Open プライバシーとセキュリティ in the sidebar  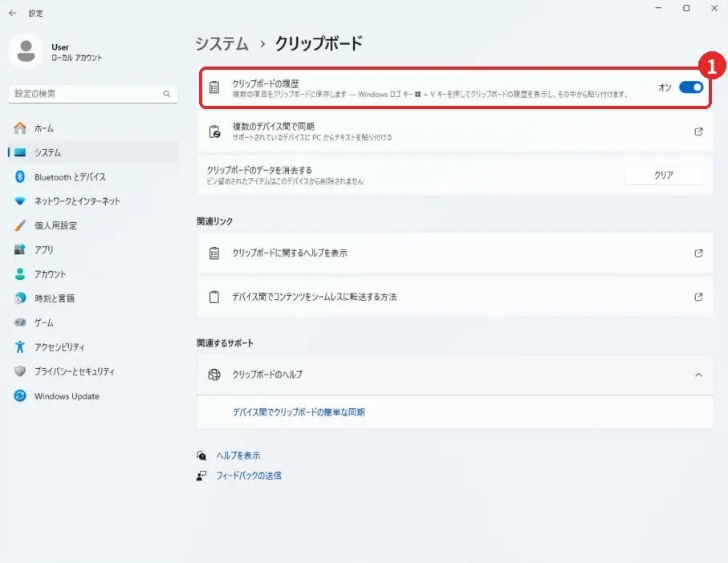tap(93, 371)
